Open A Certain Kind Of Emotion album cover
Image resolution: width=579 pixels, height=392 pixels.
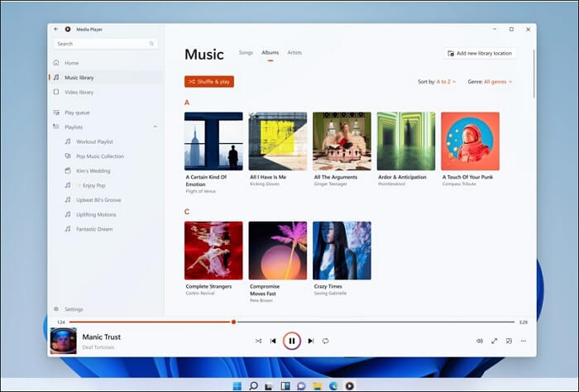coord(213,141)
